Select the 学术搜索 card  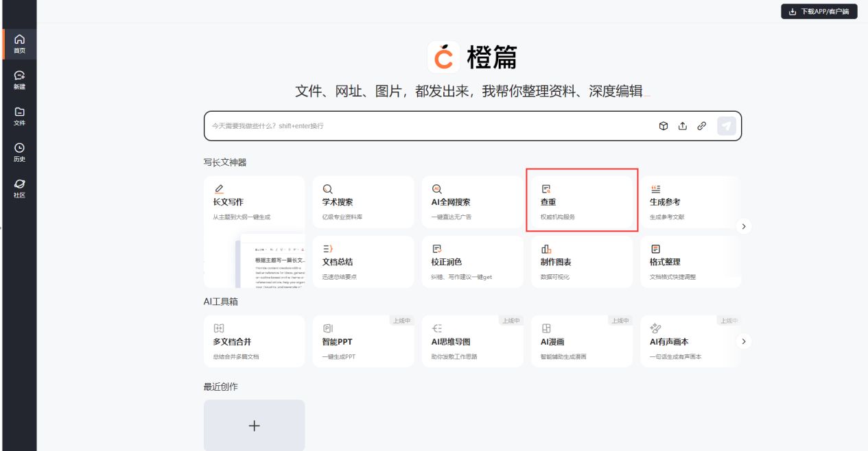point(363,202)
